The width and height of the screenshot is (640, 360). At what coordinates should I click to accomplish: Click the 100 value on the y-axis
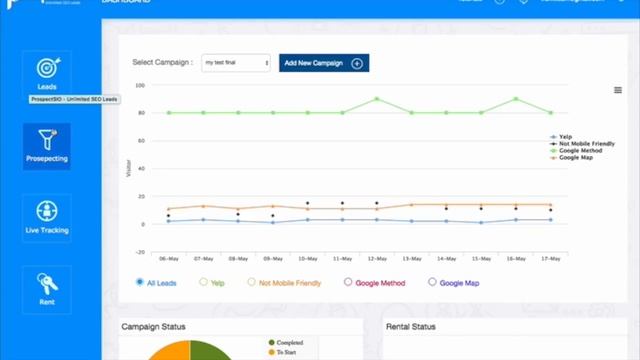pos(140,85)
